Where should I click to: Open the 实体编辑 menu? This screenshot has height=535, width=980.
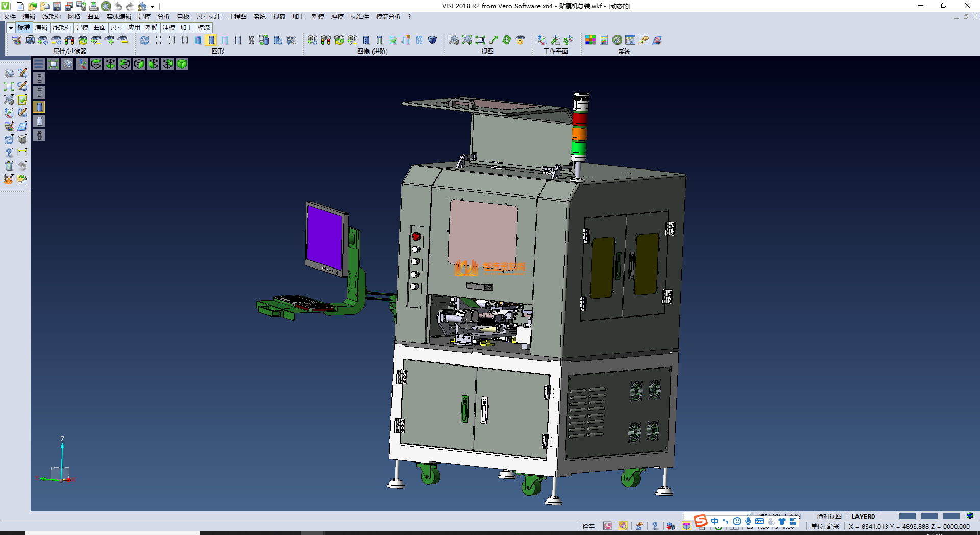point(118,17)
